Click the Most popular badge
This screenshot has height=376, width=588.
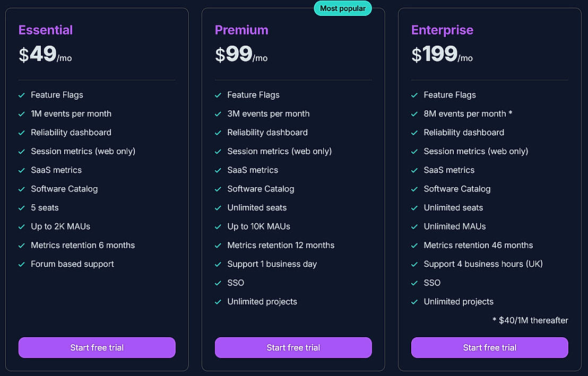[343, 8]
